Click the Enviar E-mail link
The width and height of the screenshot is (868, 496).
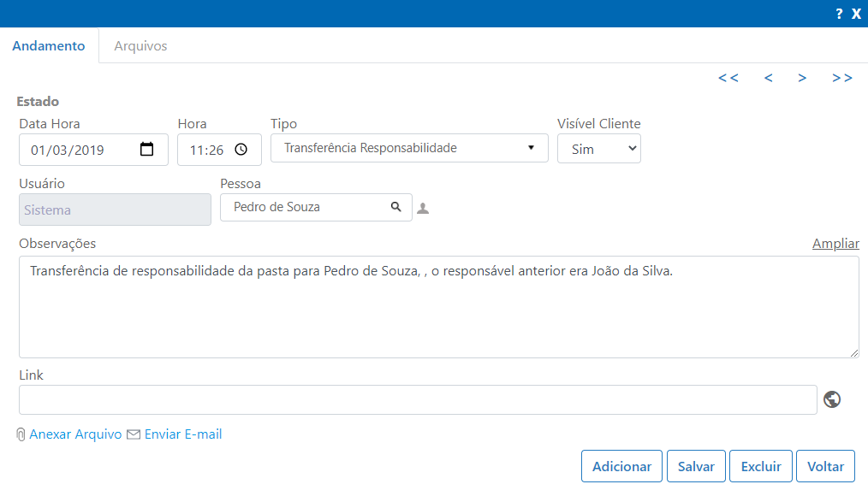183,434
